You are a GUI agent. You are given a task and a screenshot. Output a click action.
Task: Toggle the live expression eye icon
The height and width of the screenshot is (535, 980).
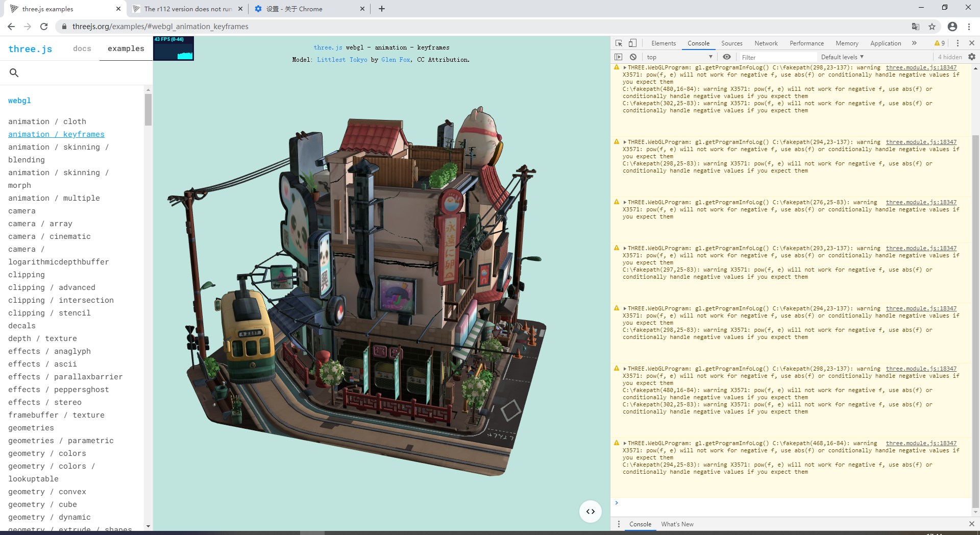coord(727,57)
